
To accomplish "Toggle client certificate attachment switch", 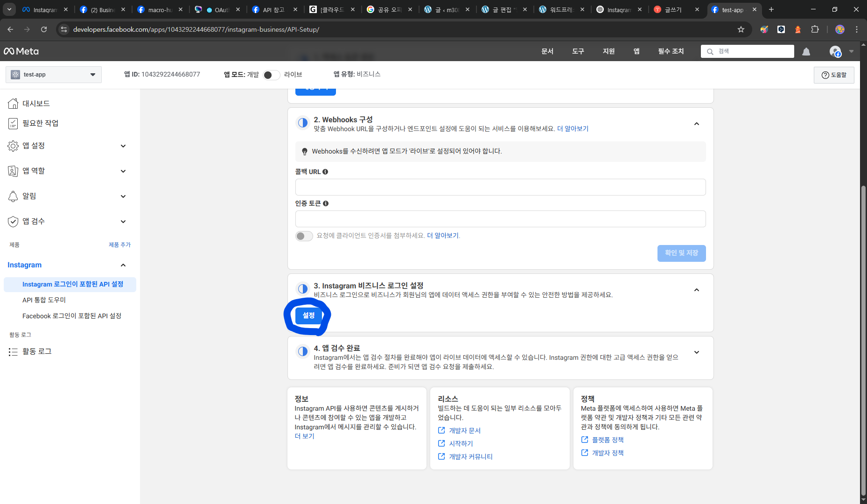I will (304, 236).
